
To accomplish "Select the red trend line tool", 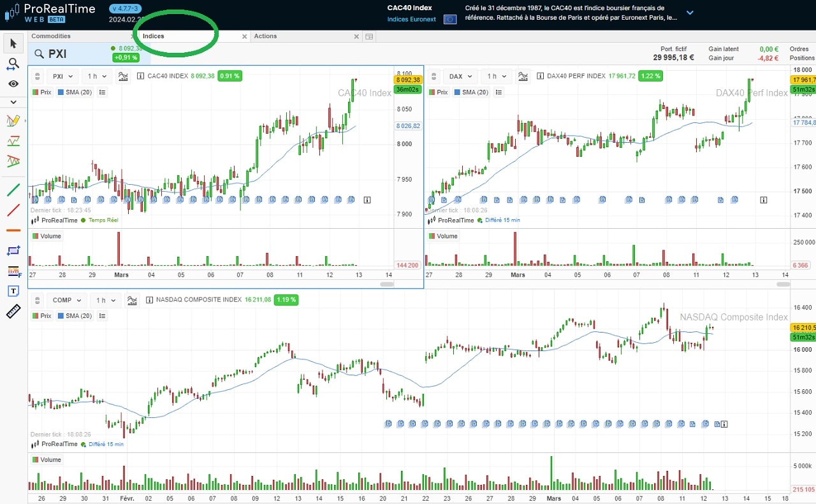I will (13, 210).
